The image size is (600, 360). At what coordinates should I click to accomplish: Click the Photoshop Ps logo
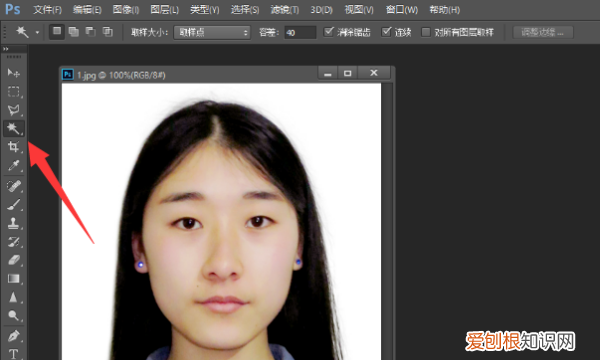(x=13, y=9)
